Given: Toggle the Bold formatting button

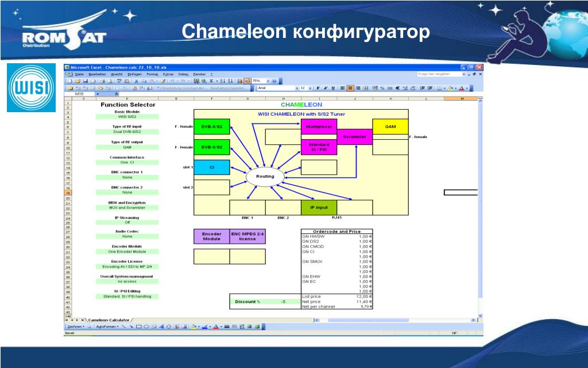Looking at the screenshot, I should pos(318,88).
